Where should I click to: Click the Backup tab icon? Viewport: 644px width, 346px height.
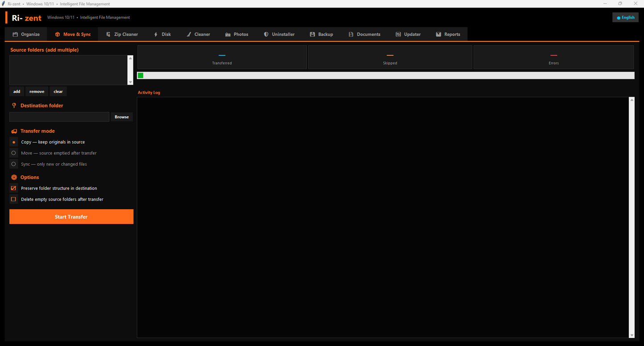312,34
